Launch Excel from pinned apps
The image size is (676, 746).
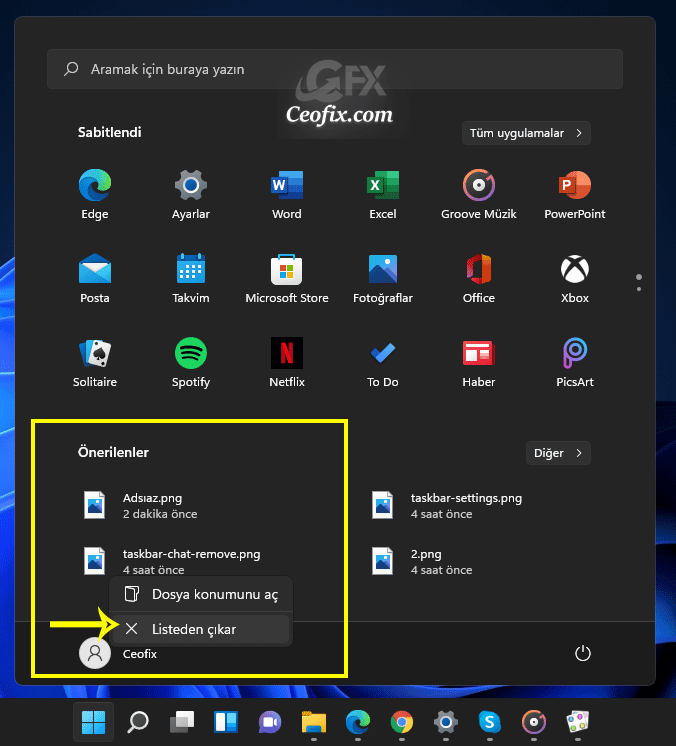383,194
